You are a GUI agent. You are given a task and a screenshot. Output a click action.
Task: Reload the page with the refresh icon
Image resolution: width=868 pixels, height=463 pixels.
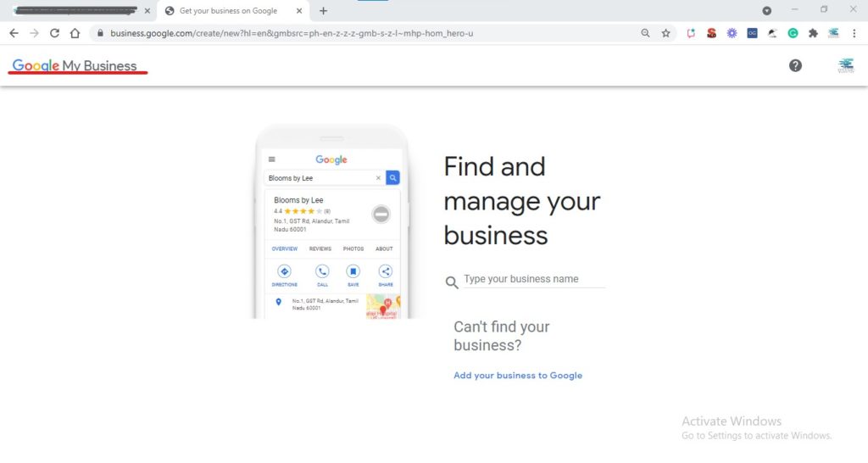54,33
